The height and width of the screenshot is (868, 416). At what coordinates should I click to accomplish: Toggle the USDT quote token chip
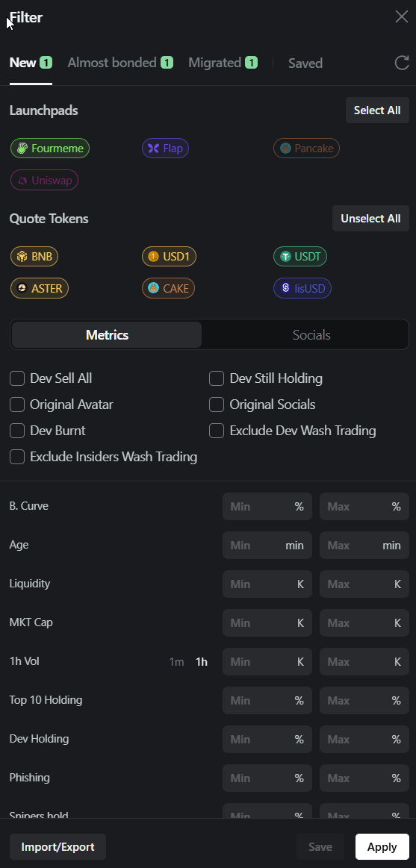click(x=300, y=256)
